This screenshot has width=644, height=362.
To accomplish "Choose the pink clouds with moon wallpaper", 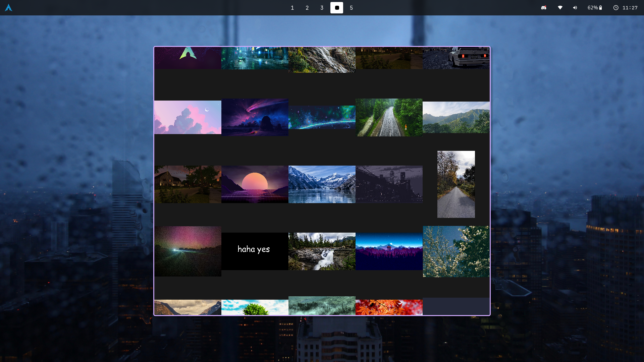I will 187,117.
